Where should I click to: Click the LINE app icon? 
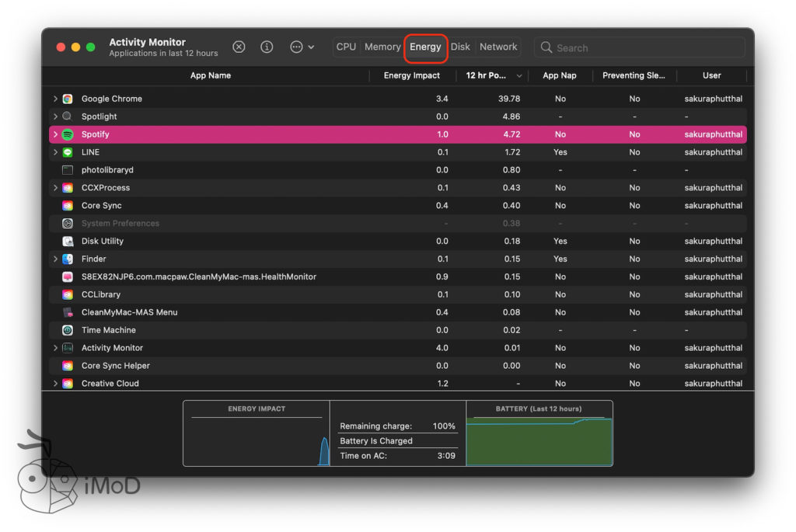(x=68, y=152)
